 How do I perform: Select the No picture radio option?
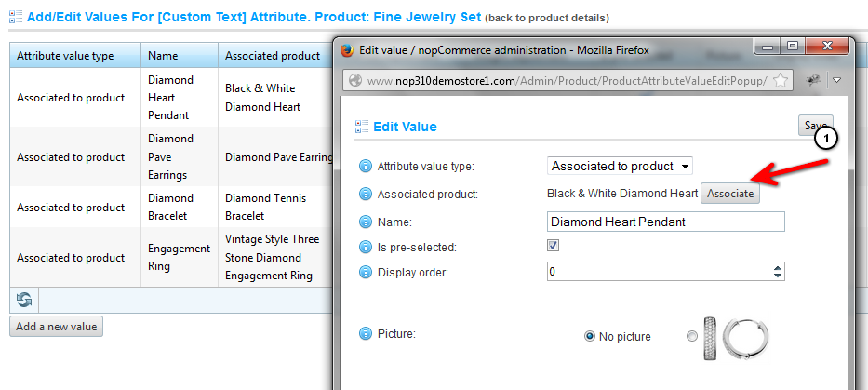coord(590,336)
